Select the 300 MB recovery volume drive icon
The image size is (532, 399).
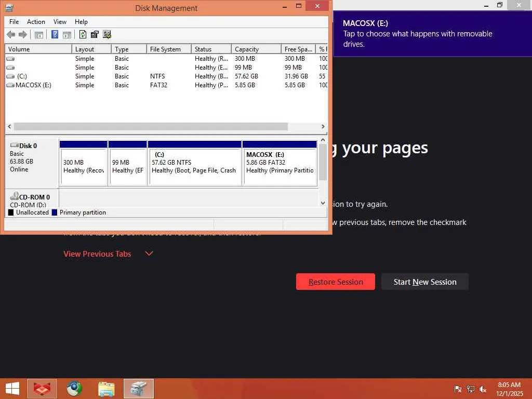[10, 58]
